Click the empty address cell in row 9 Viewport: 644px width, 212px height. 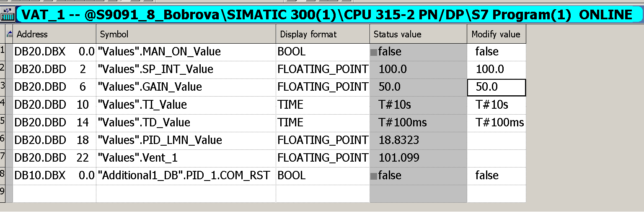coord(55,193)
